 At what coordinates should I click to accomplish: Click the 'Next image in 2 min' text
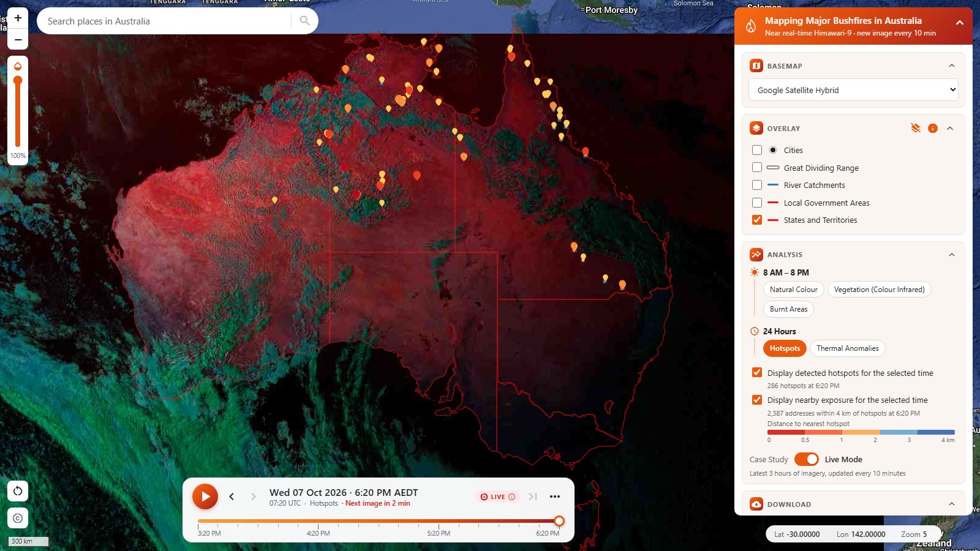[377, 503]
